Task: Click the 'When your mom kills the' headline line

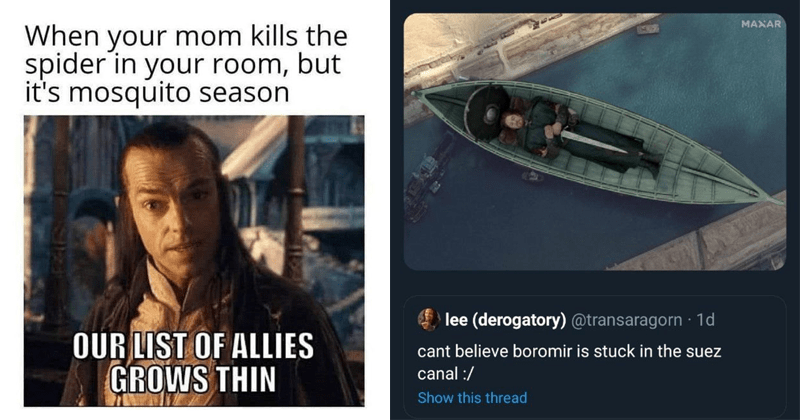Action: (x=186, y=36)
